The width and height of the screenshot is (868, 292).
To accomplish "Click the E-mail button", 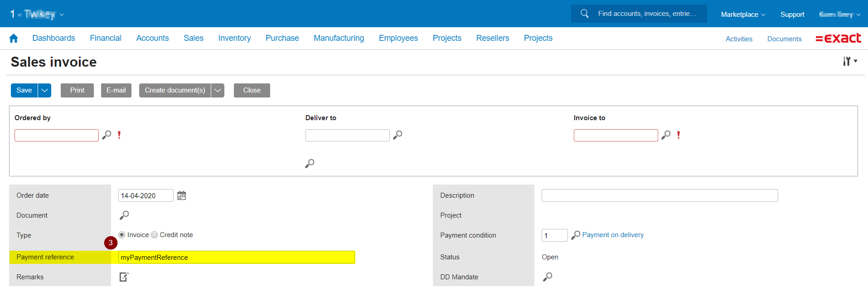I will (116, 90).
